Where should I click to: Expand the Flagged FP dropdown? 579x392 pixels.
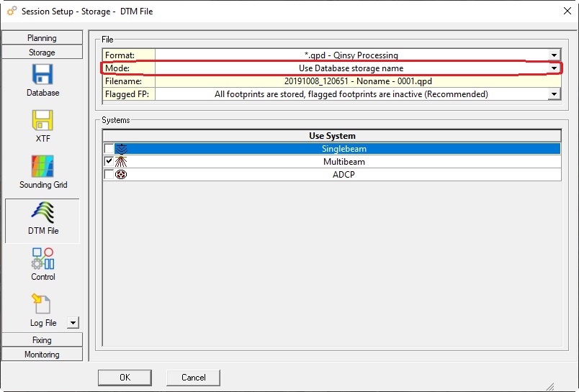coord(554,94)
